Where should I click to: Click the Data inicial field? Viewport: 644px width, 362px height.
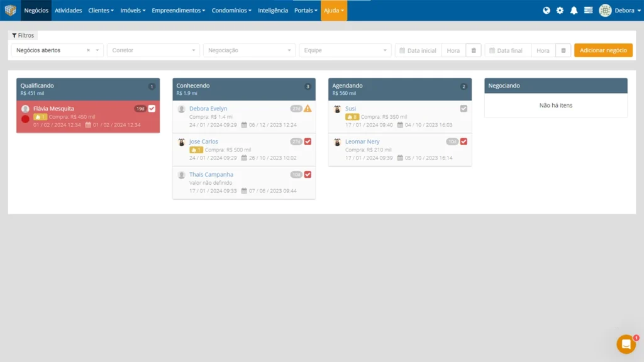pos(418,50)
